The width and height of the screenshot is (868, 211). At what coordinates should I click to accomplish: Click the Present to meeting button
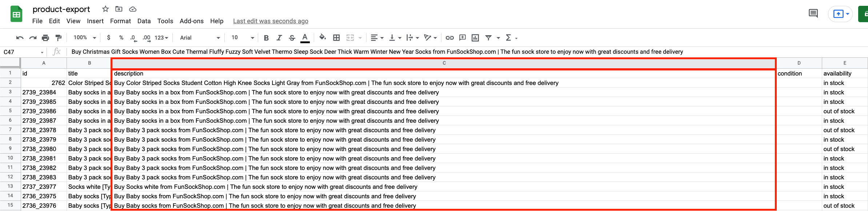pyautogui.click(x=840, y=14)
